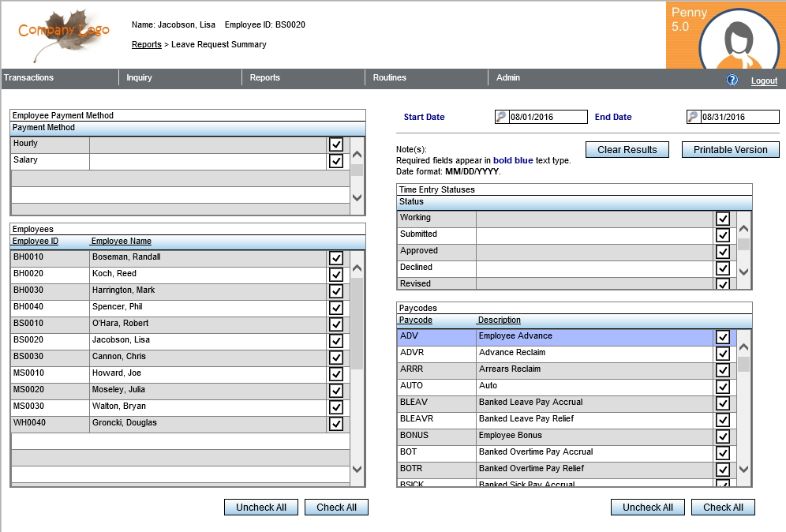Uncheck the BONUS Employee Bonus paycode
The height and width of the screenshot is (532, 786).
click(723, 436)
